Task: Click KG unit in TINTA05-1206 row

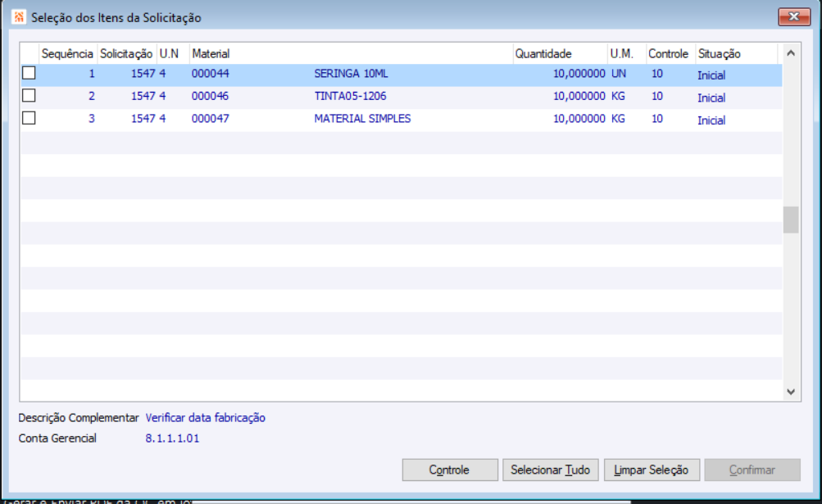Action: pyautogui.click(x=618, y=96)
